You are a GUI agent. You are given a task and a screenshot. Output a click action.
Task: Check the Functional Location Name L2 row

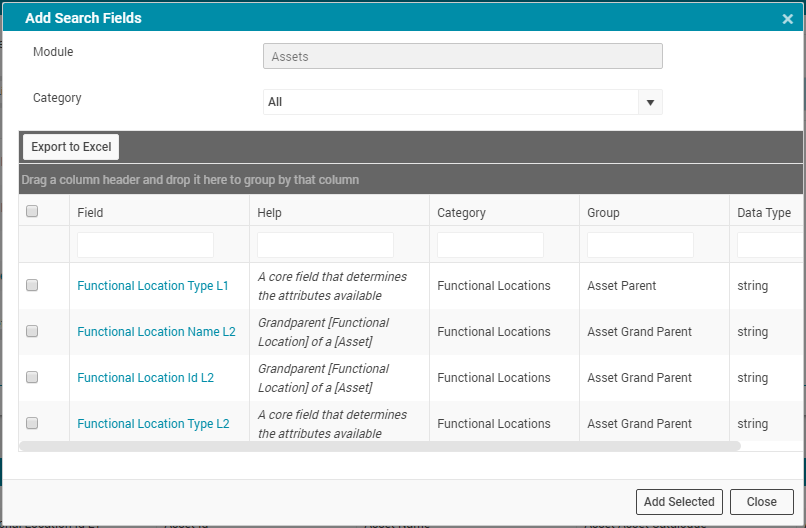(x=32, y=332)
